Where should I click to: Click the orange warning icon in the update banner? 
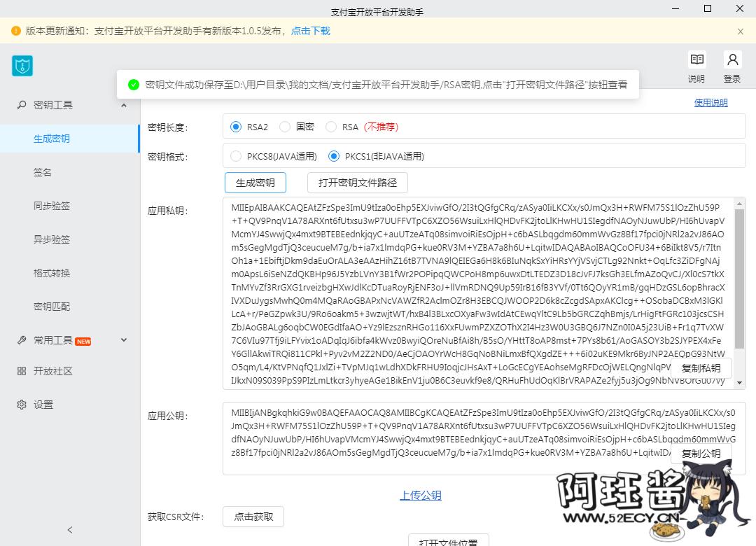point(16,31)
